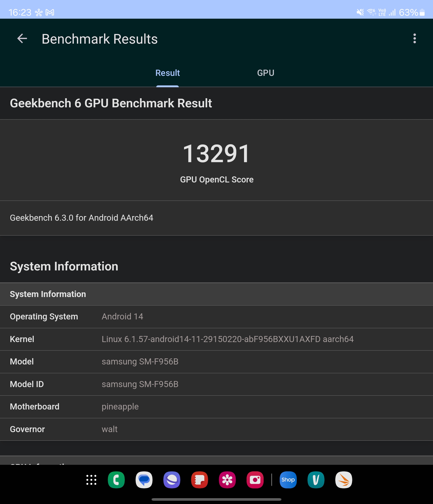
Task: Tap the pineapple motherboard value
Action: click(120, 407)
